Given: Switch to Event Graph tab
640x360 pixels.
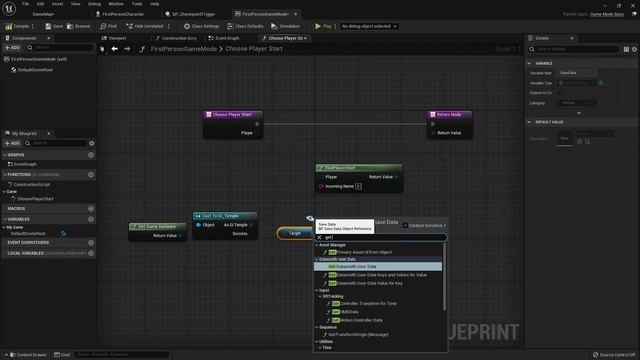Looking at the screenshot, I should tap(224, 38).
